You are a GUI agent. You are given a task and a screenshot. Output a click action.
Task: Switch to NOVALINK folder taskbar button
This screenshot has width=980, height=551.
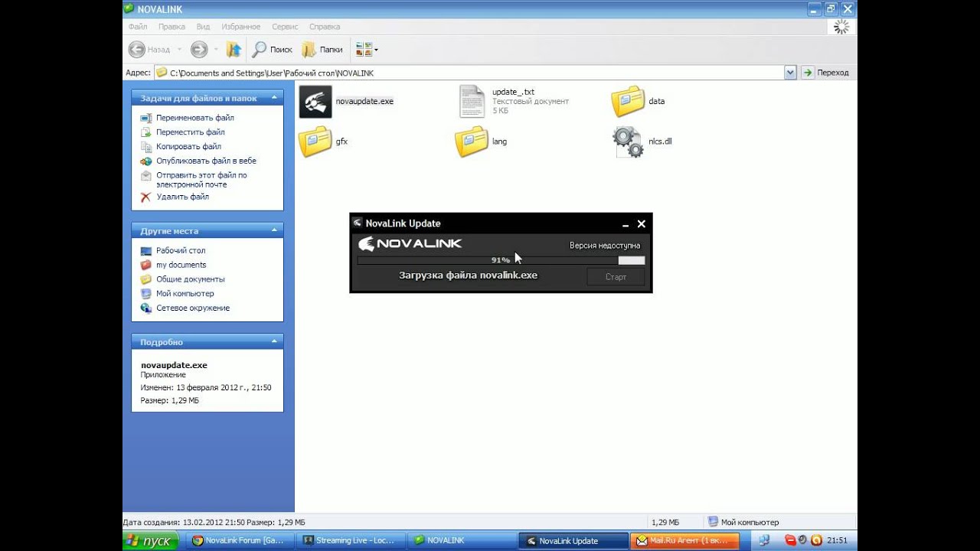pos(462,541)
